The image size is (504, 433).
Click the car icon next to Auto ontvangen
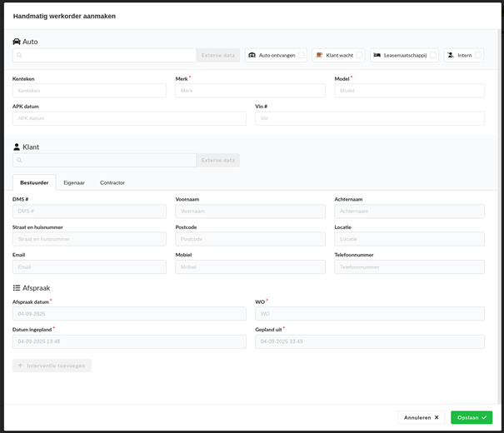pos(252,55)
